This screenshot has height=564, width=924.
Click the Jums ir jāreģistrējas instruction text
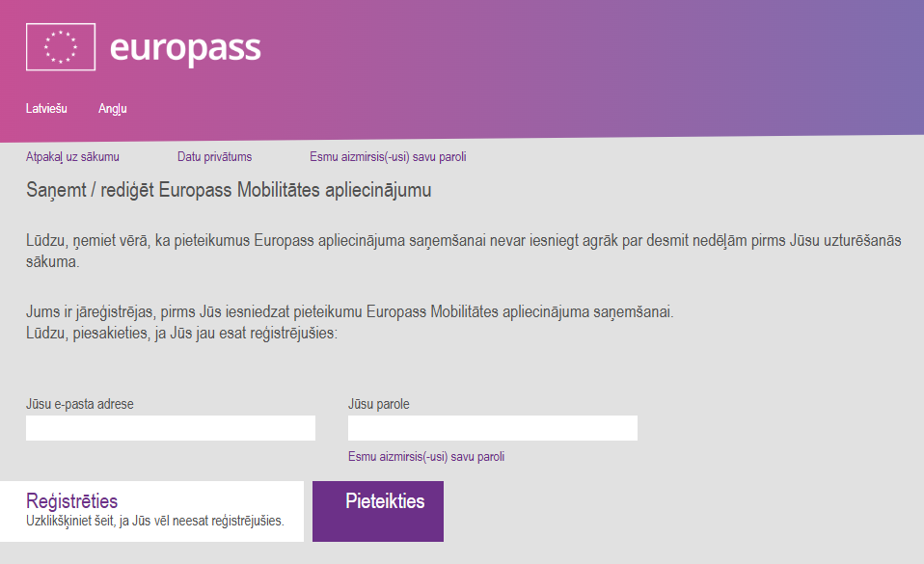coord(349,311)
